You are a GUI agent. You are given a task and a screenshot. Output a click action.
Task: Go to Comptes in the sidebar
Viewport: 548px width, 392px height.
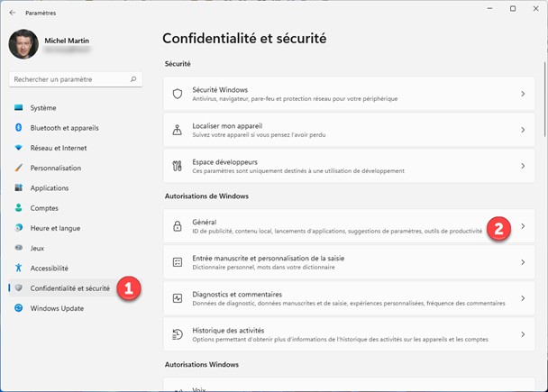[44, 207]
